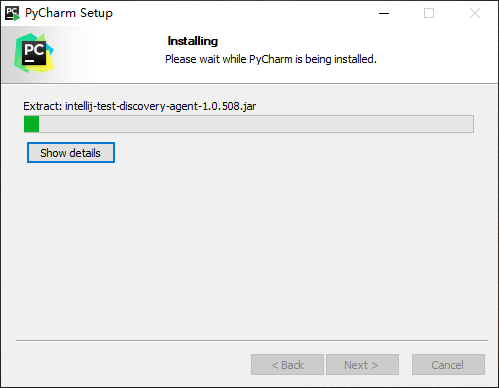Viewport: 499px width, 388px height.
Task: Click the PyCharm icon in the title bar
Action: point(12,13)
